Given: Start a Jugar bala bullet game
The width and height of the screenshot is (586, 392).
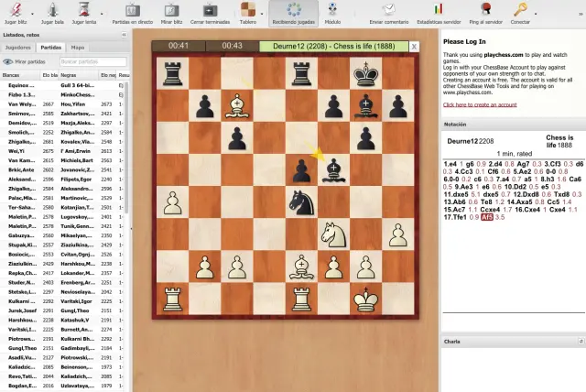Looking at the screenshot, I should point(52,9).
